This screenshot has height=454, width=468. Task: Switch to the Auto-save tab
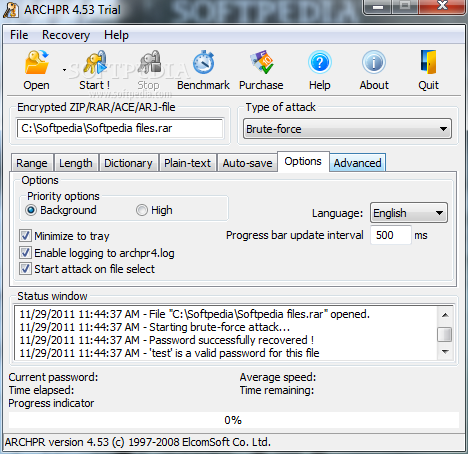(x=247, y=163)
